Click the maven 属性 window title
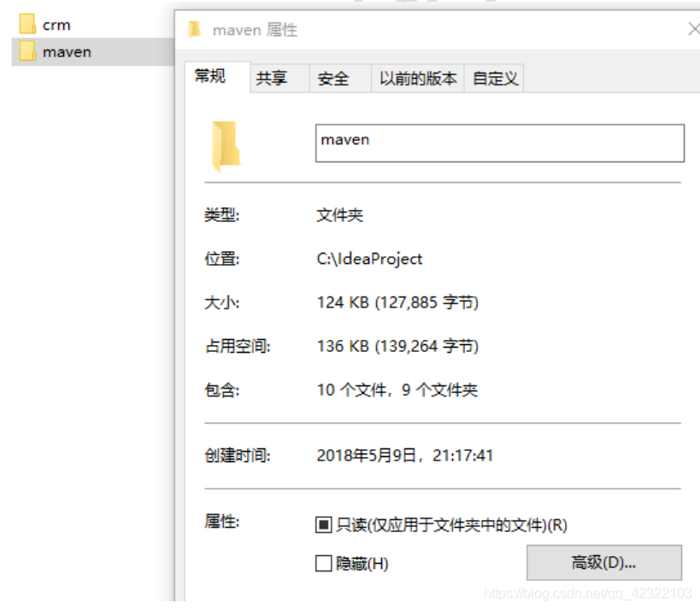Viewport: 700px width, 609px height. [x=255, y=30]
